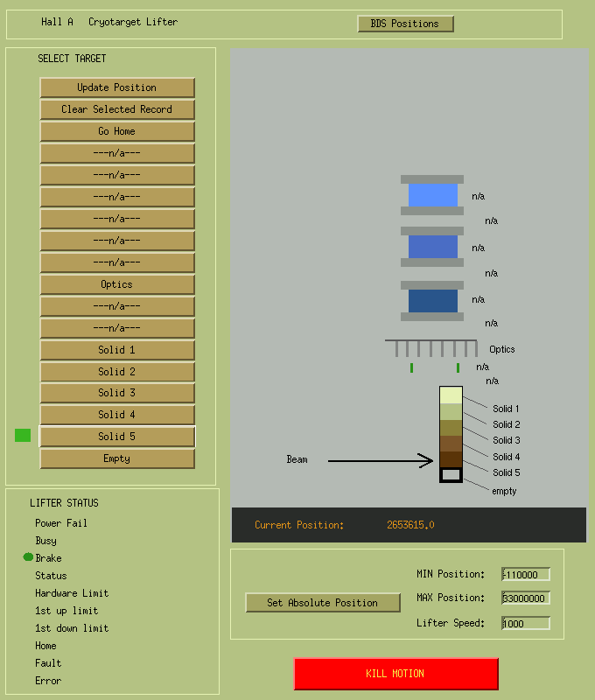This screenshot has width=595, height=700.
Task: Select the Solid 1 target
Action: 117,350
